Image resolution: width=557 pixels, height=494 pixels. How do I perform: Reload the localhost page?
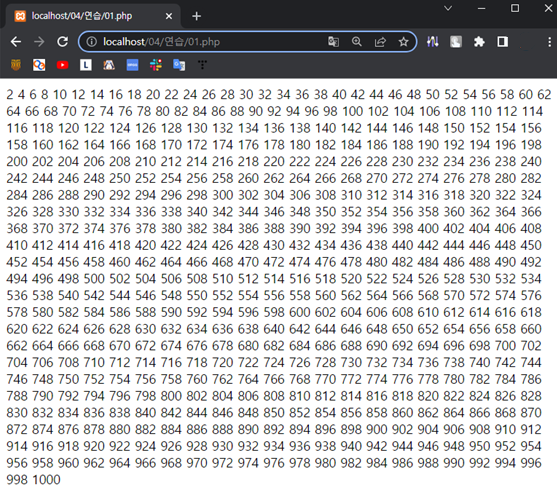click(63, 42)
